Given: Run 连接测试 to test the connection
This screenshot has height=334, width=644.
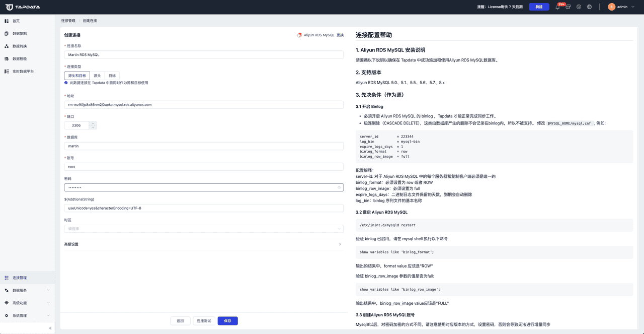Looking at the screenshot, I should [203, 320].
